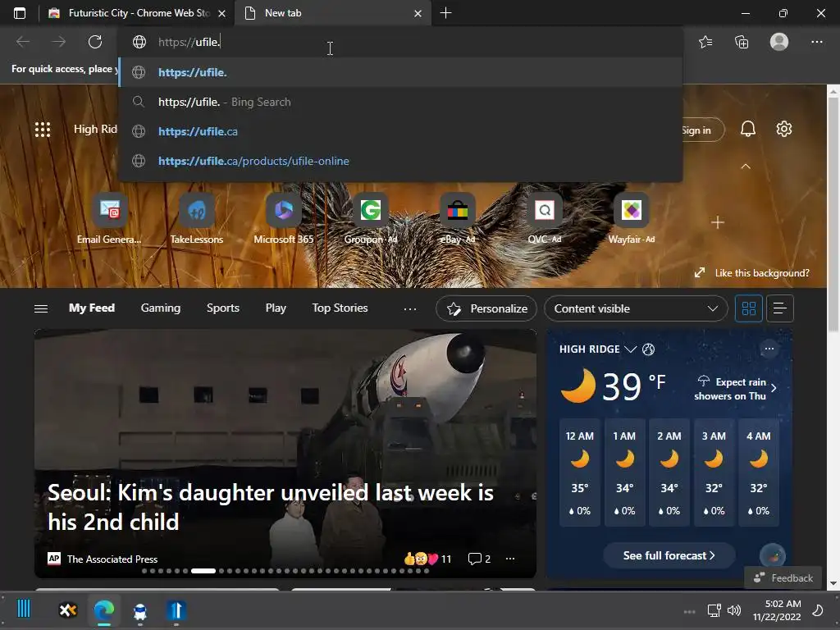Select the My Feed tab

92,308
